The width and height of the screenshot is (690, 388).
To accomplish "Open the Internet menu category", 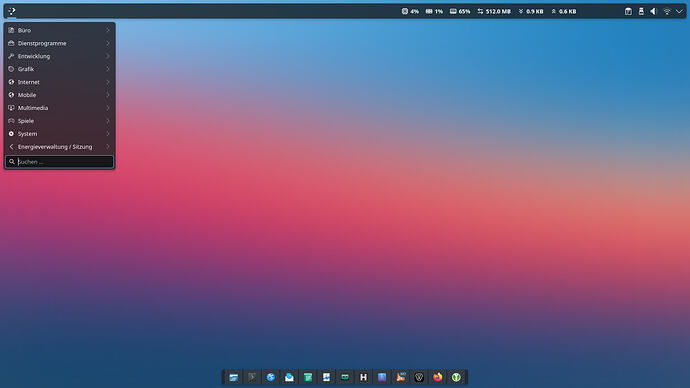I will tap(59, 82).
